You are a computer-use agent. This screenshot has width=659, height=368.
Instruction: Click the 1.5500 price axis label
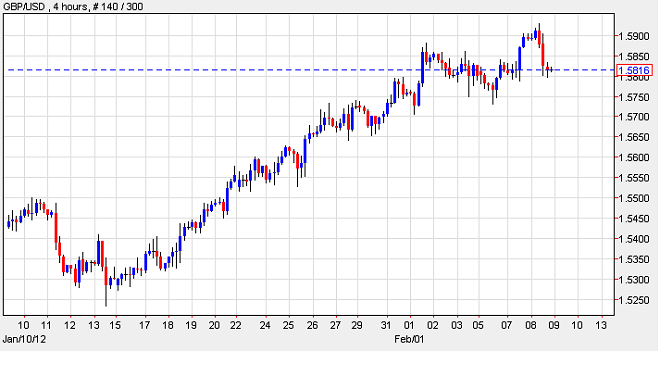pyautogui.click(x=634, y=198)
